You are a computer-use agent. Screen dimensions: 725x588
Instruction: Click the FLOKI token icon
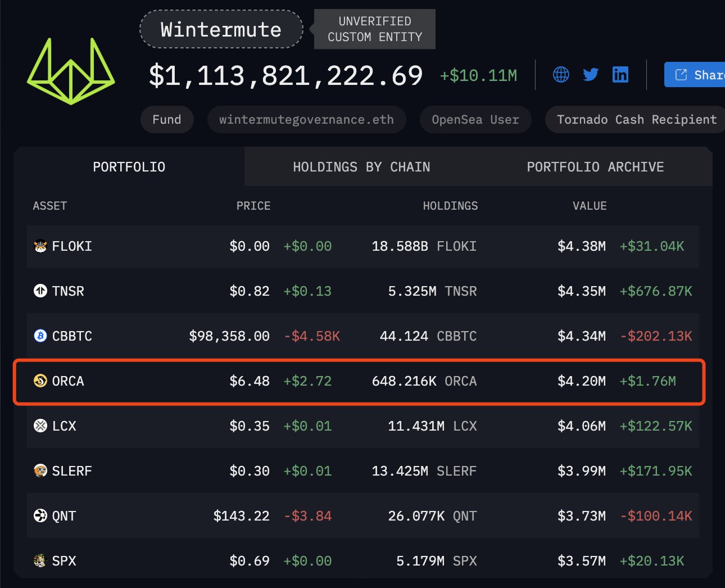(x=40, y=246)
